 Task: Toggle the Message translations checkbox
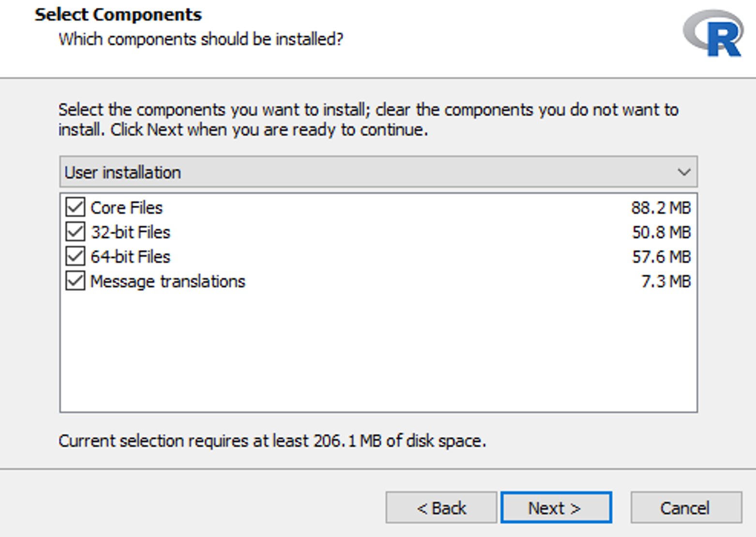74,281
